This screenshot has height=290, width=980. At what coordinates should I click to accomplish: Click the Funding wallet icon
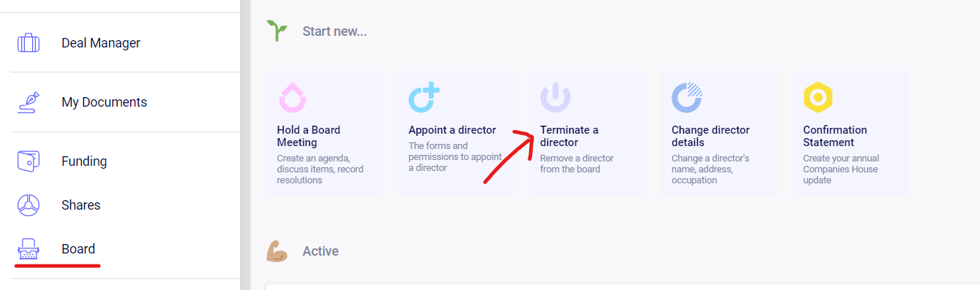[29, 161]
